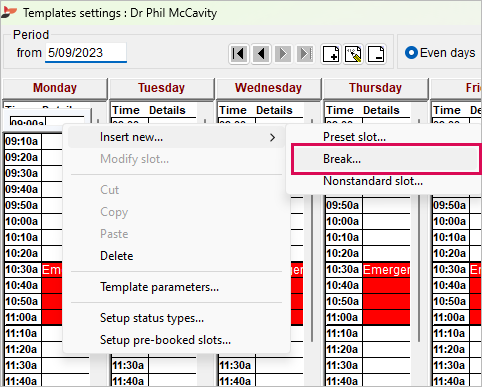Image resolution: width=482 pixels, height=387 pixels.
Task: Select Friday 10:50a time cell
Action: pyautogui.click(x=450, y=301)
